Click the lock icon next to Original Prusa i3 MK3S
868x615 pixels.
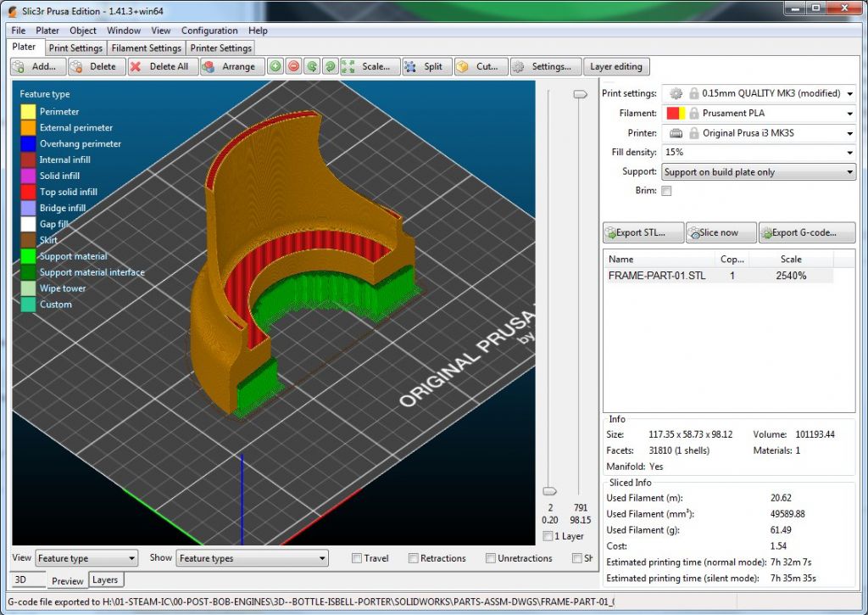tap(693, 133)
